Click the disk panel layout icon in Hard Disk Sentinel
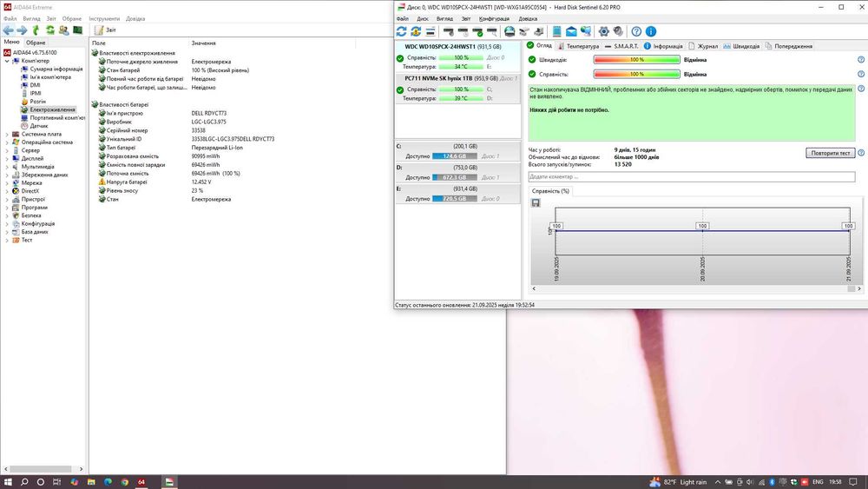868x489 pixels. tap(431, 31)
